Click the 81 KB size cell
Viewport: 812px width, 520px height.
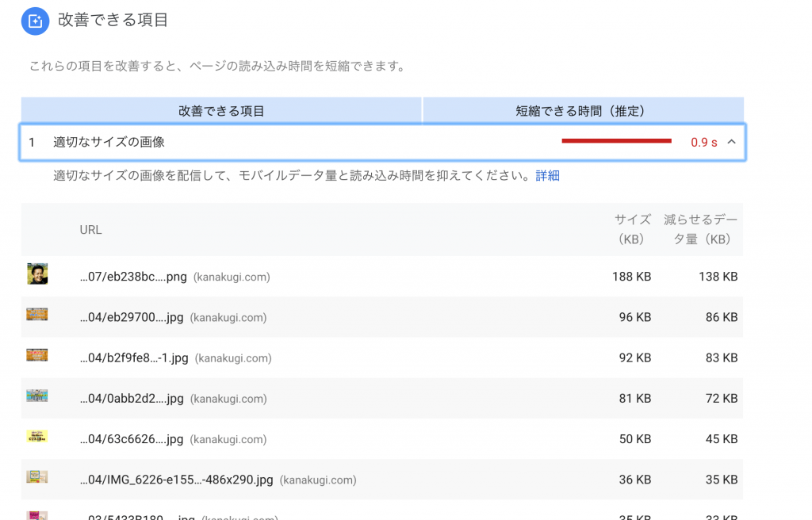635,398
